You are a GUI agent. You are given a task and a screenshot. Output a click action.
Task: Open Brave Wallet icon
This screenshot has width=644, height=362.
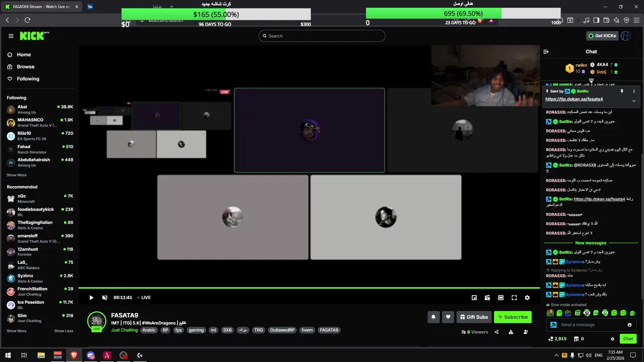coord(606,20)
